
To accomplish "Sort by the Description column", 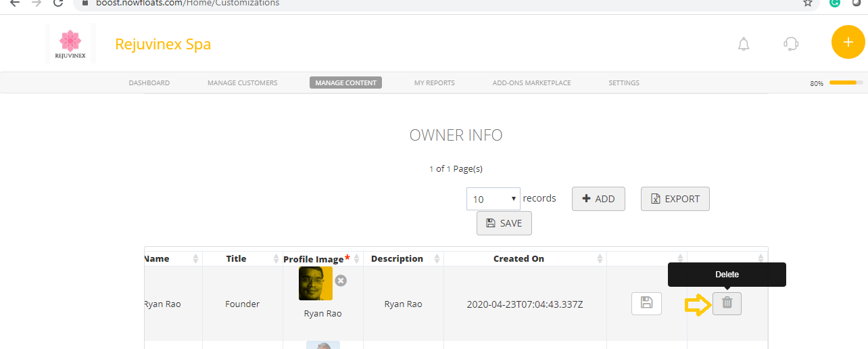I will tap(404, 258).
